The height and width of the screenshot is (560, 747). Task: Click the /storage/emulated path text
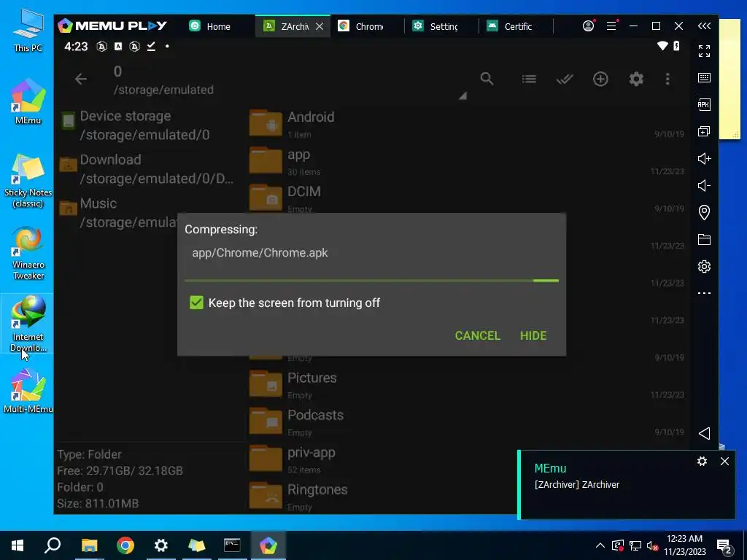click(x=163, y=90)
